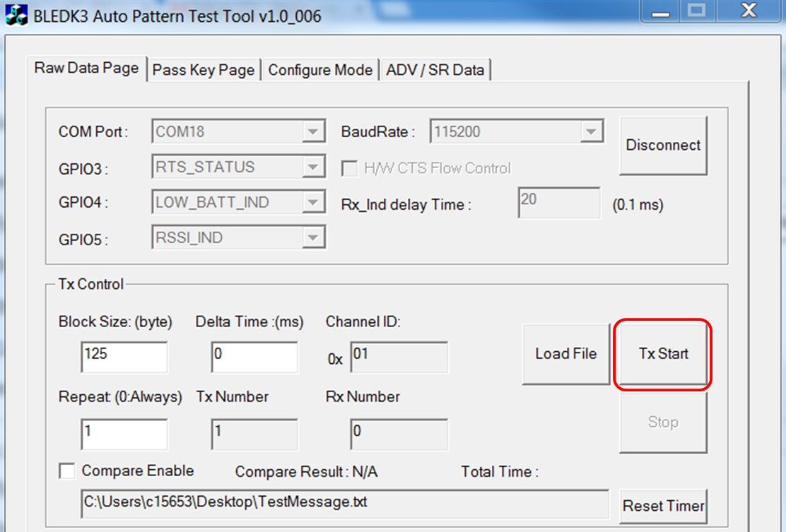Open the GPIO3 RTS_STATUS dropdown

point(312,167)
